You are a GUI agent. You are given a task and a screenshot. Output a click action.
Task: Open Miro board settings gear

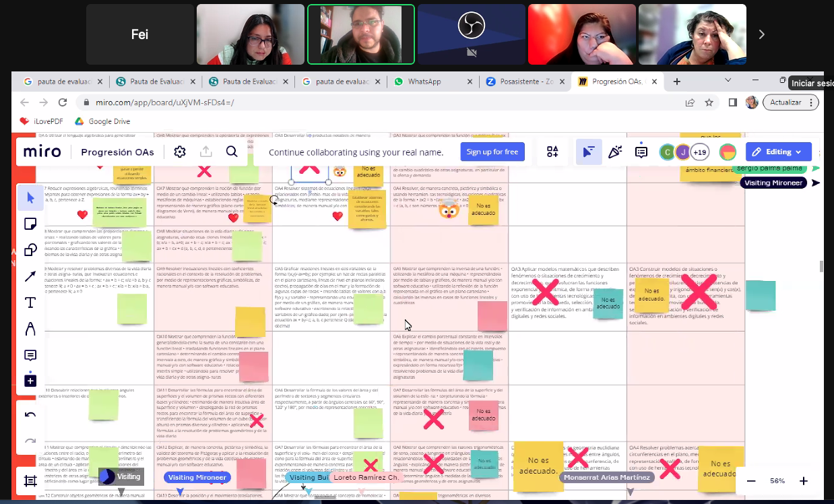click(x=180, y=152)
